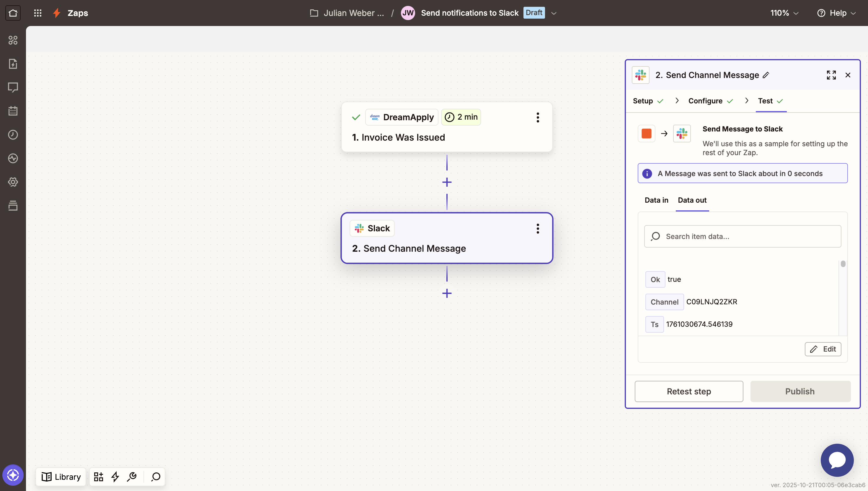Viewport: 868px width, 491px height.
Task: Open the assets dashboard sidebar icon
Action: pyautogui.click(x=13, y=40)
